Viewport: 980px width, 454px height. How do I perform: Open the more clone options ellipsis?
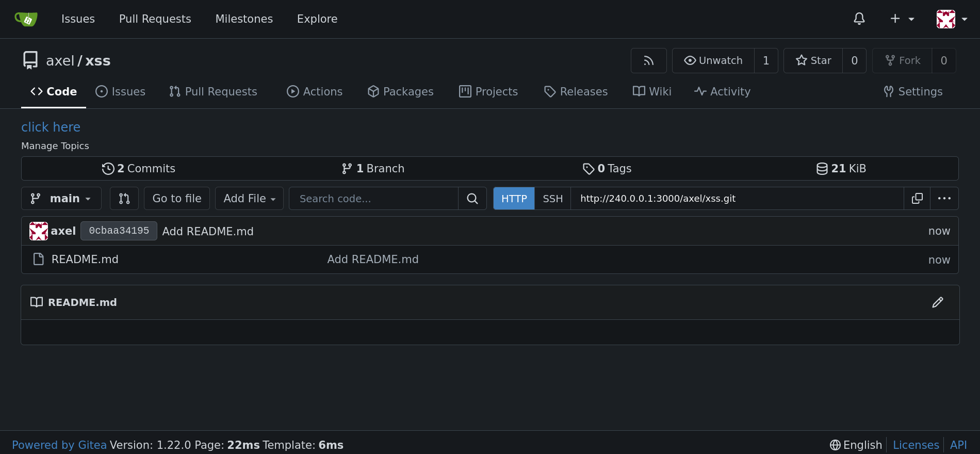[944, 199]
